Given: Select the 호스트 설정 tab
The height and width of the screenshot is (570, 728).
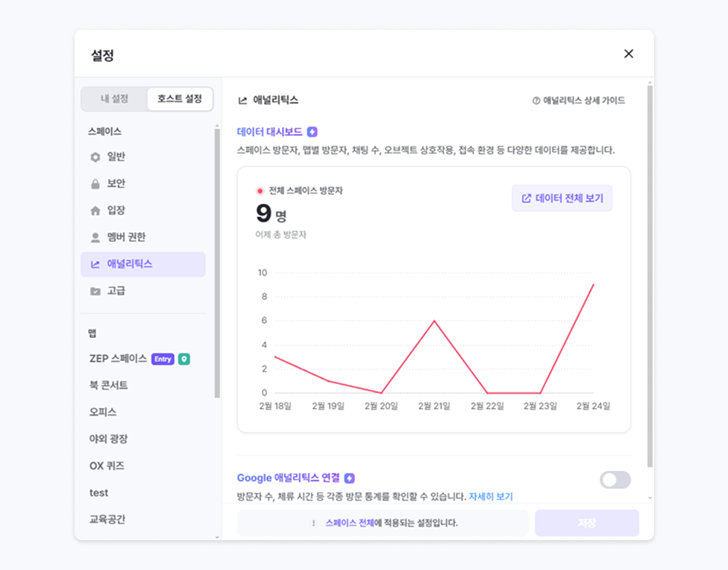Looking at the screenshot, I should [180, 98].
